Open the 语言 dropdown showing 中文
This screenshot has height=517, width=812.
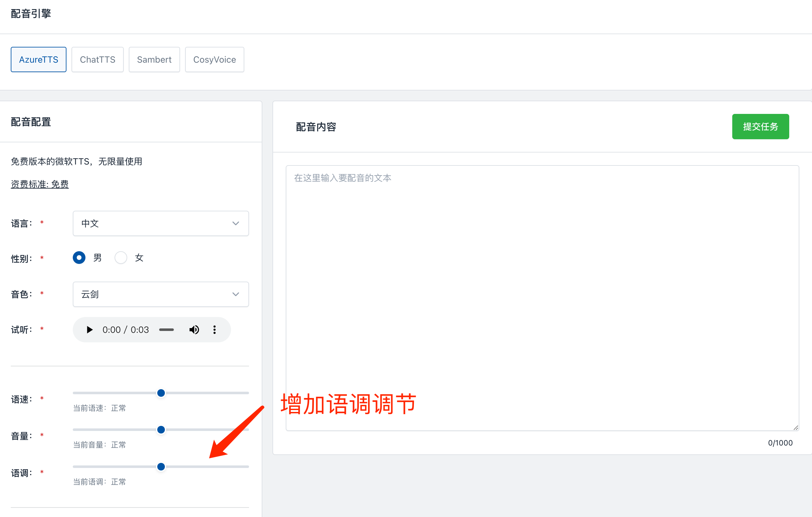pos(161,223)
